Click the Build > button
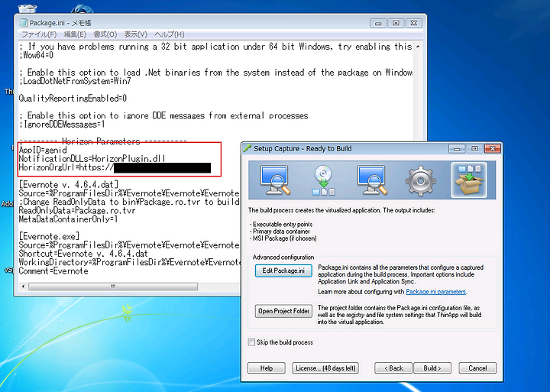Viewport: 550px width, 392px height. click(x=432, y=368)
